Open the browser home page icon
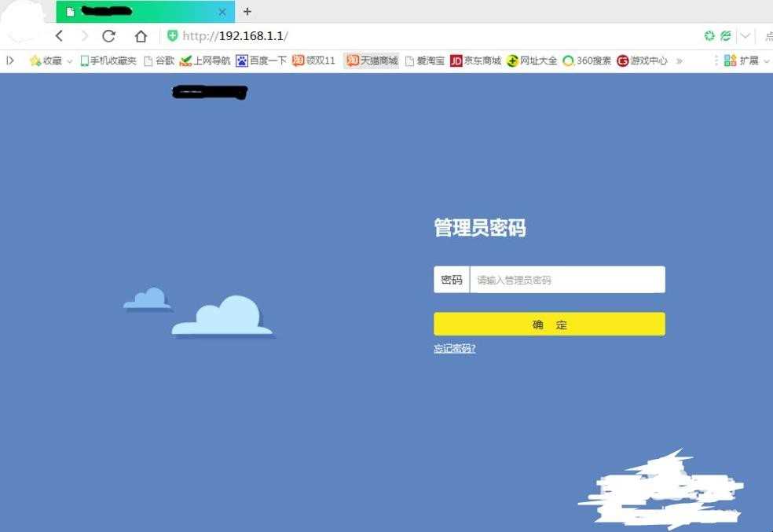This screenshot has height=532, width=773. click(141, 35)
